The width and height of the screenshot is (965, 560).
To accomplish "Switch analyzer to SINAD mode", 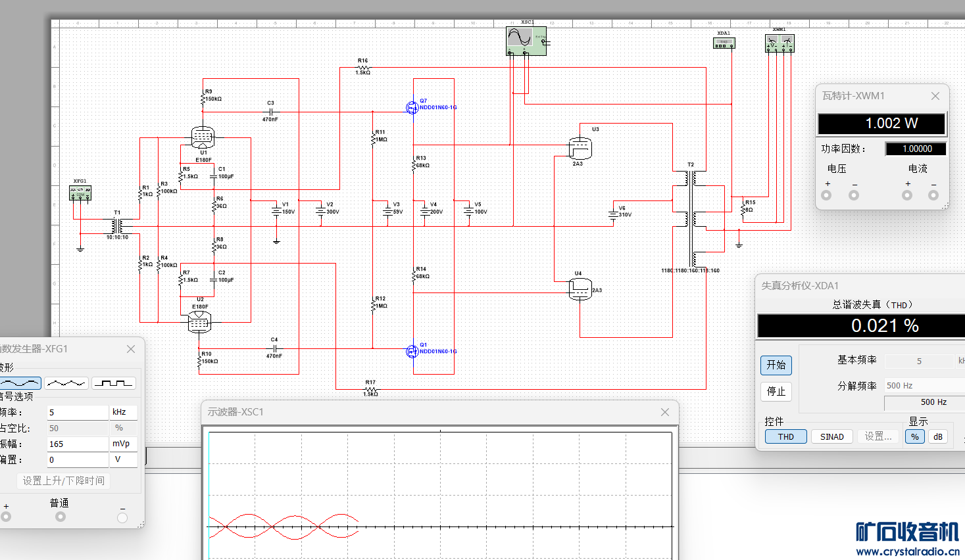I will (x=831, y=436).
